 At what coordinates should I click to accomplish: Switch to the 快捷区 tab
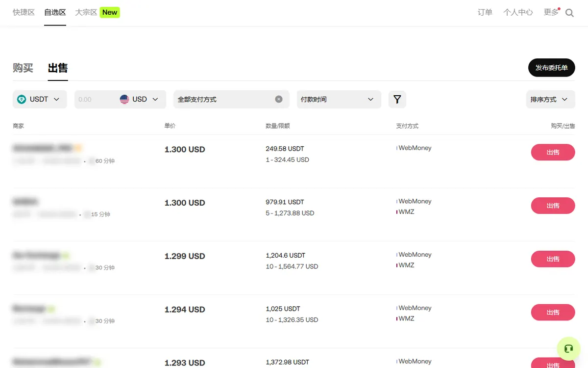tap(24, 12)
